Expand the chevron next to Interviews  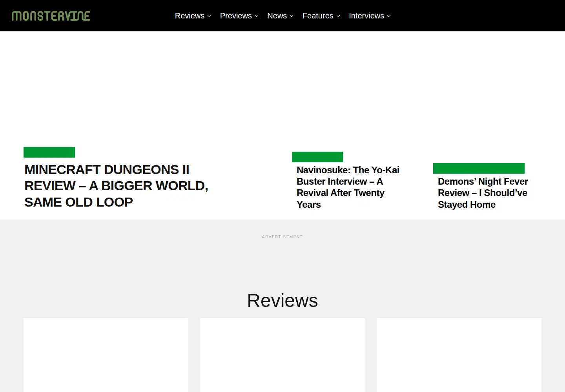389,16
